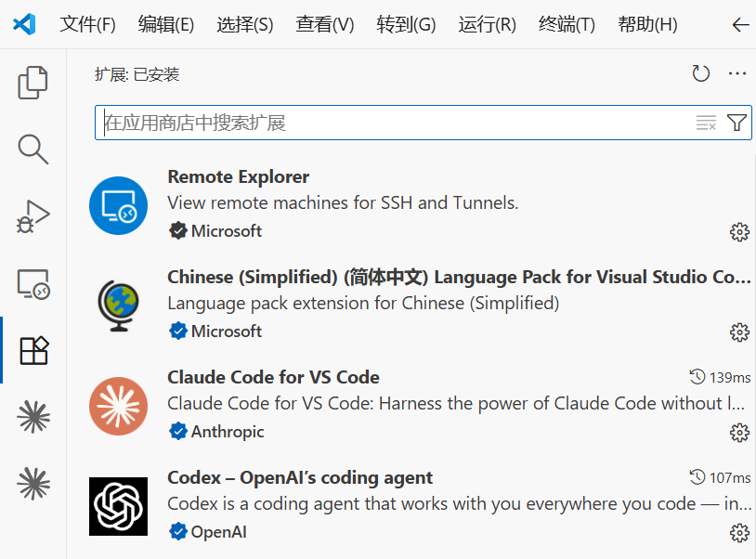The width and height of the screenshot is (756, 559).
Task: Click the Remote Explorer extension icon
Action: click(x=118, y=206)
